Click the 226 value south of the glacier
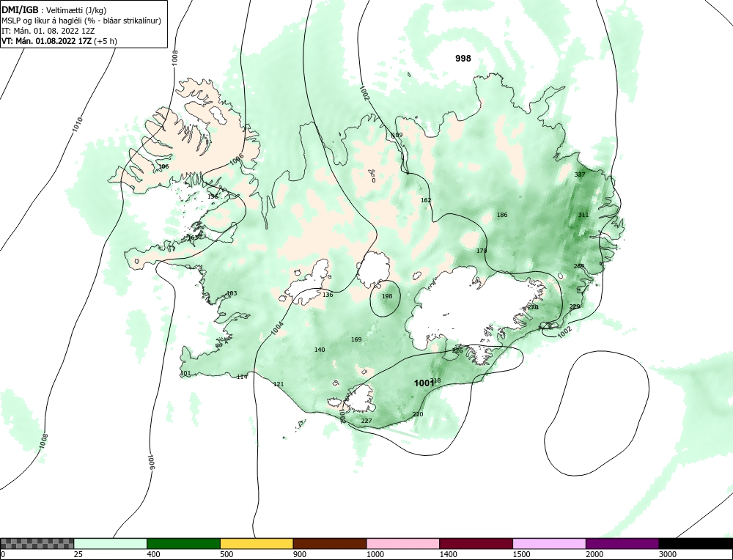733x560 pixels. coord(457,350)
